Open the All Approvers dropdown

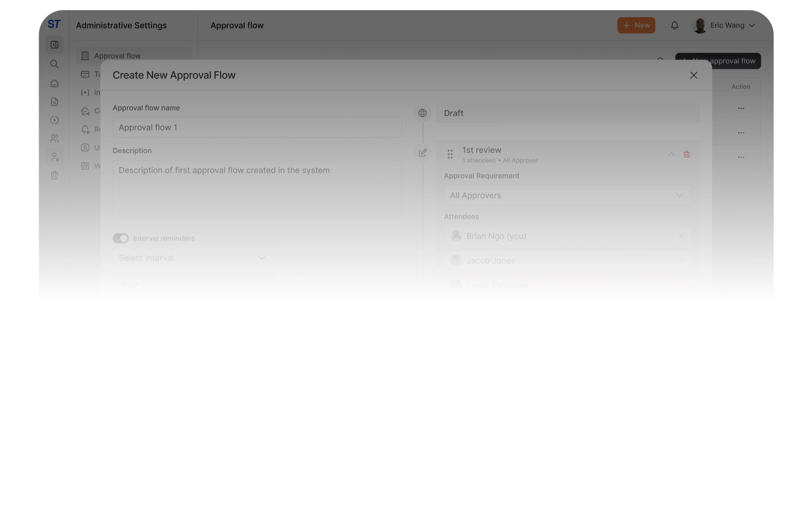(567, 195)
